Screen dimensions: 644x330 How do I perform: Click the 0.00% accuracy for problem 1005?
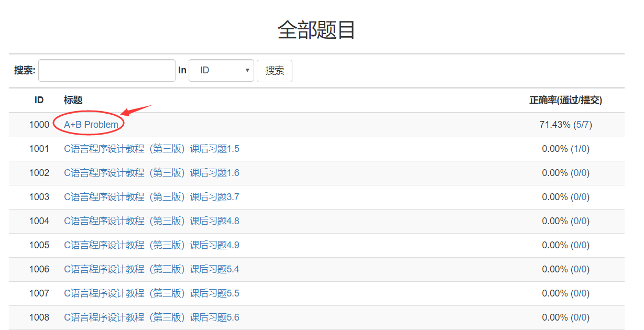tap(555, 245)
